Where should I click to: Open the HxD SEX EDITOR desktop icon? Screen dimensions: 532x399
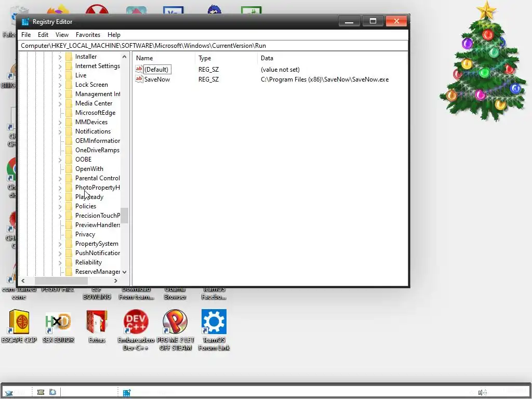pos(58,326)
